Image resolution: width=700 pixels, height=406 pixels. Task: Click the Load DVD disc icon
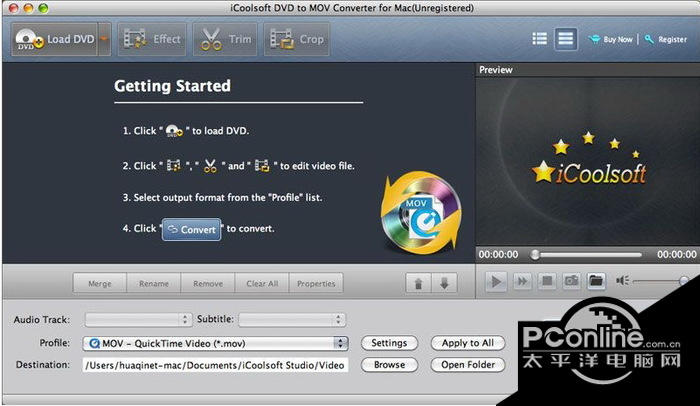click(x=29, y=39)
